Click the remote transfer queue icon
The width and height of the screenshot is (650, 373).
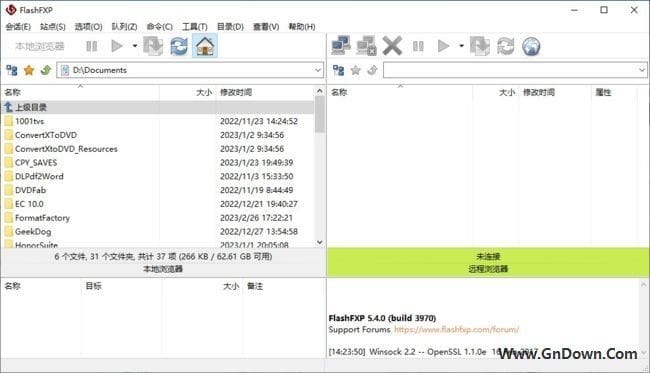[x=480, y=46]
